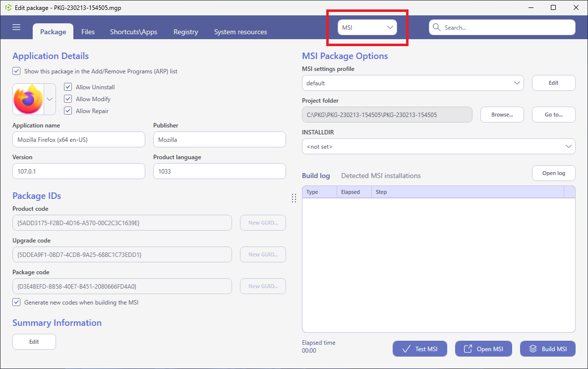Click the Firefox application icon
Image resolution: width=588 pixels, height=369 pixels.
(28, 99)
